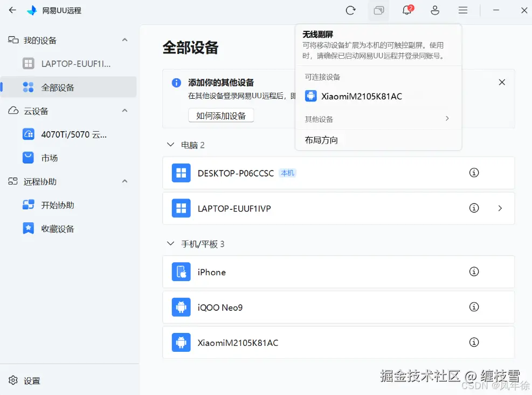
Task: Refresh the device list
Action: [350, 10]
